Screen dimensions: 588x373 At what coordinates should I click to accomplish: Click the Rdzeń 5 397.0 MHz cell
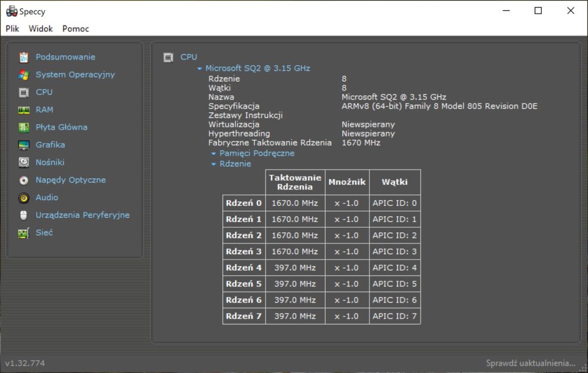[295, 284]
